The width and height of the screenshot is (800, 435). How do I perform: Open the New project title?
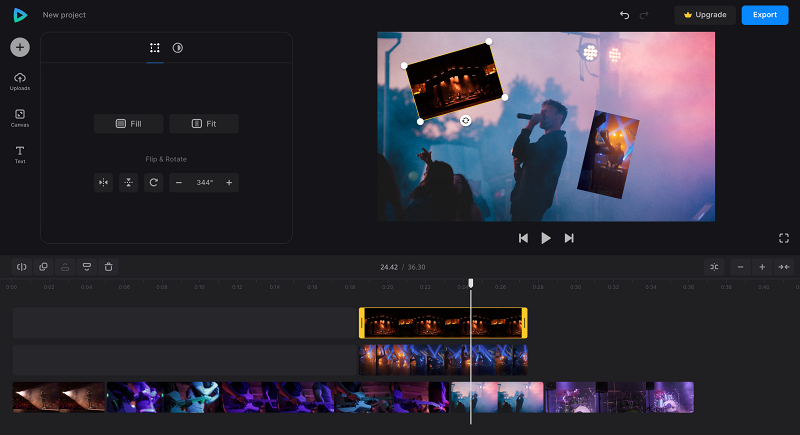tap(64, 15)
